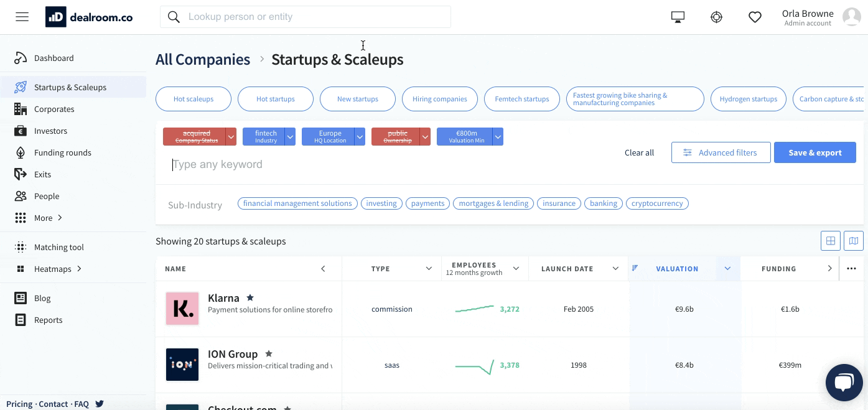Star the ION Group company
The width and height of the screenshot is (868, 410).
[x=269, y=354]
